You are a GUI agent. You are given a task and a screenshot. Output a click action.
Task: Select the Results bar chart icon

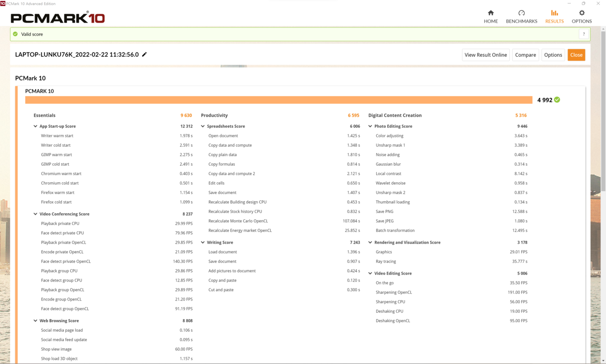tap(554, 13)
